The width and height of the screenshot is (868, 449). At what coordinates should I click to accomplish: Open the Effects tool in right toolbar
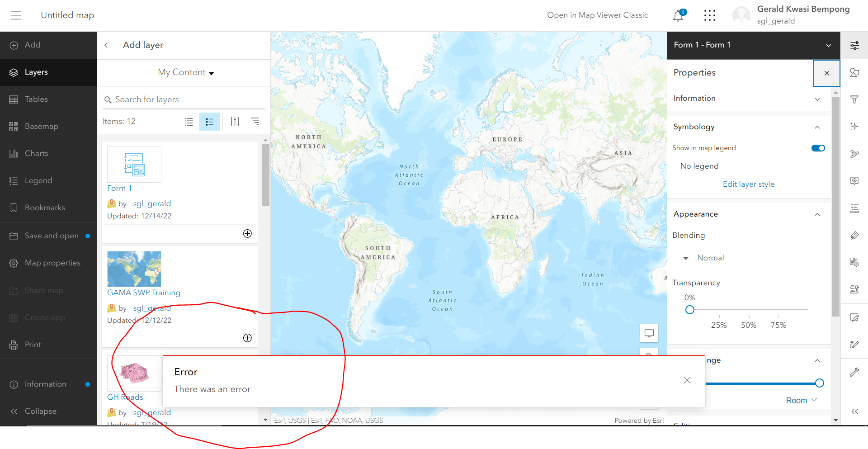[854, 127]
